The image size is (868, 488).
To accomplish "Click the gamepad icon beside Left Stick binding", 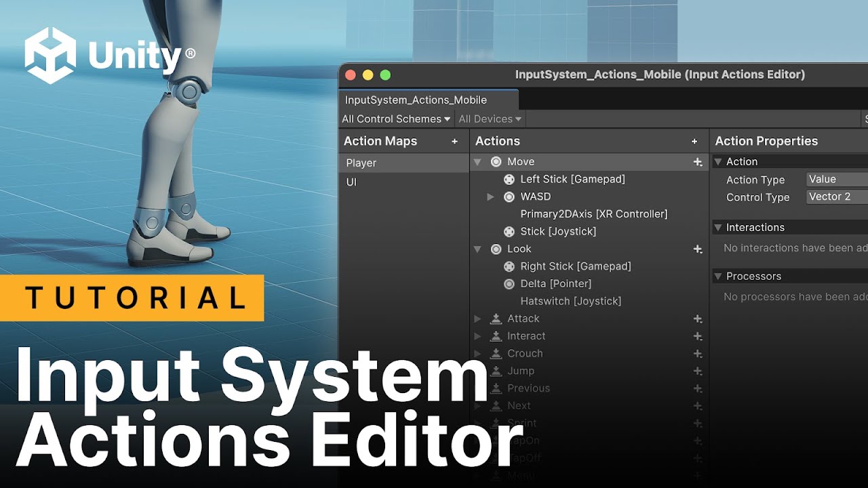I will (x=509, y=179).
